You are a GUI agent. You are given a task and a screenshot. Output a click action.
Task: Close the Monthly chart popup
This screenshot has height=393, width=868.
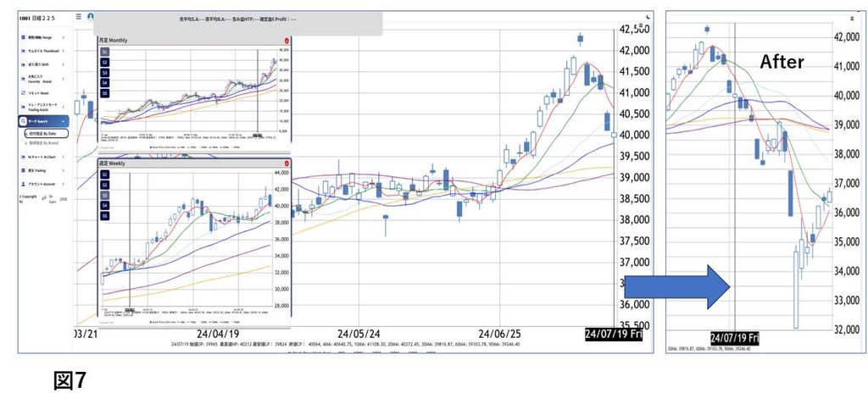[287, 41]
